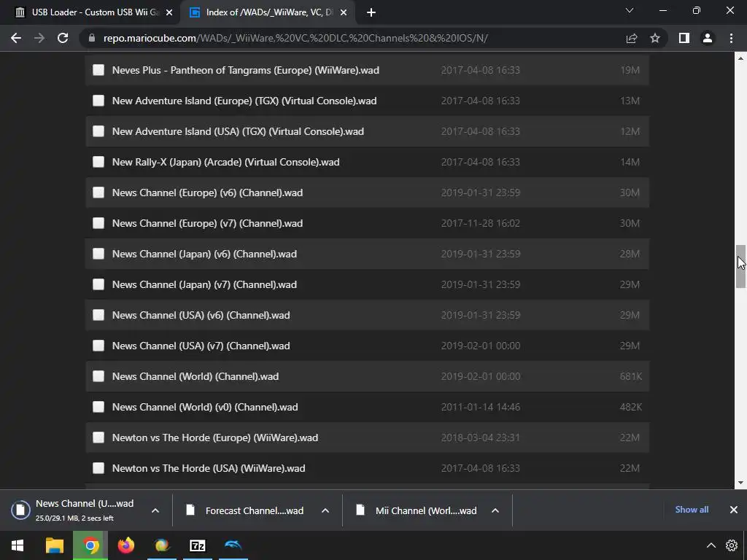Check News Channel (Japan) (v7) checkbox
This screenshot has width=747, height=560.
[x=98, y=284]
